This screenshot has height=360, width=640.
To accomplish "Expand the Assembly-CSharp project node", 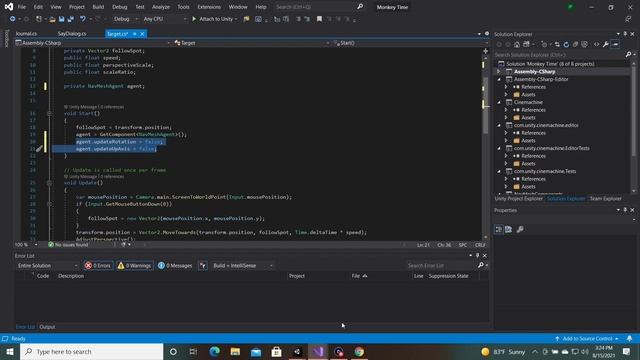I will tap(499, 71).
